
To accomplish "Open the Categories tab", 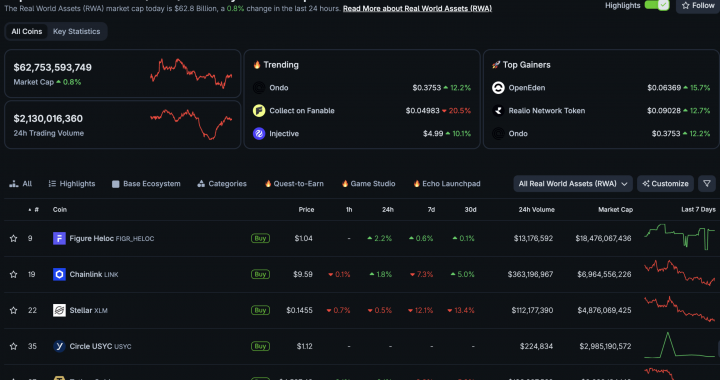I will (222, 184).
